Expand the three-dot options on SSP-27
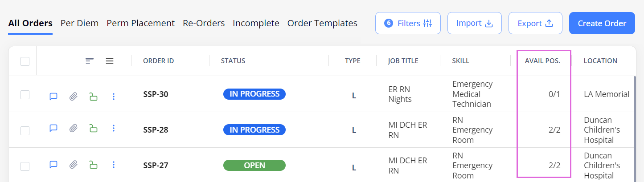Screen dimensions: 644x182 pyautogui.click(x=114, y=165)
